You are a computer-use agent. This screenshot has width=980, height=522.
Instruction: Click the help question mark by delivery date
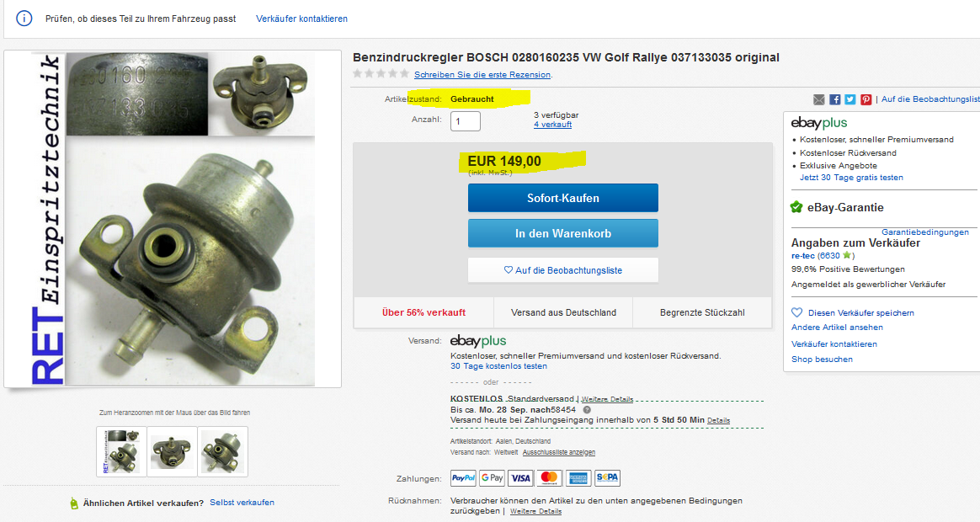[x=587, y=410]
